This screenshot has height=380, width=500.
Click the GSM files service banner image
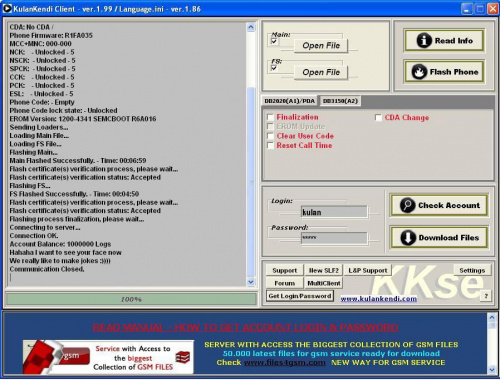tap(108, 357)
